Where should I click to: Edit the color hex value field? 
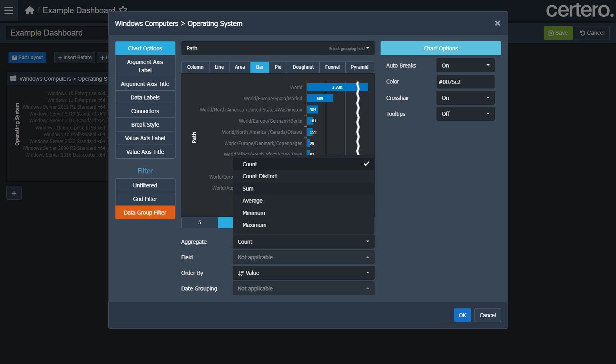465,82
